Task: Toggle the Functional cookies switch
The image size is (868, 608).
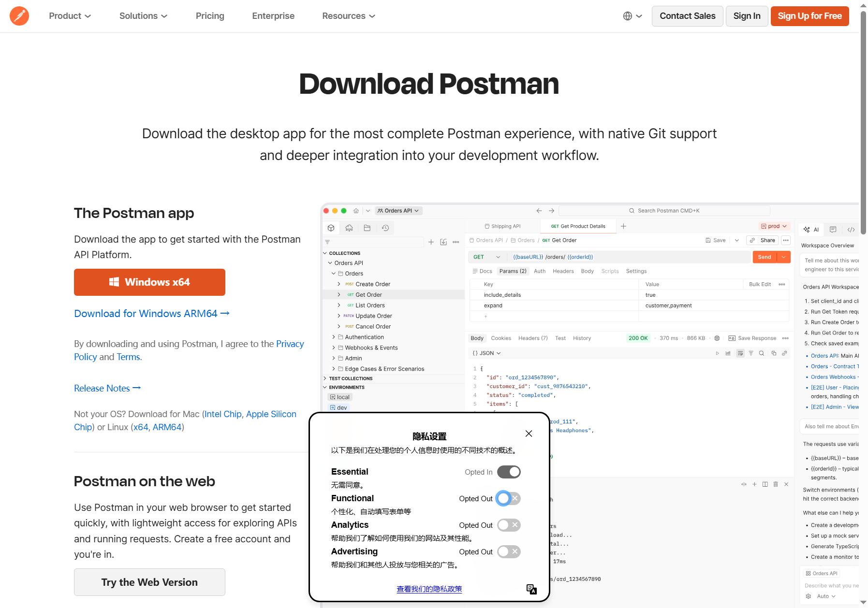Action: (x=509, y=499)
